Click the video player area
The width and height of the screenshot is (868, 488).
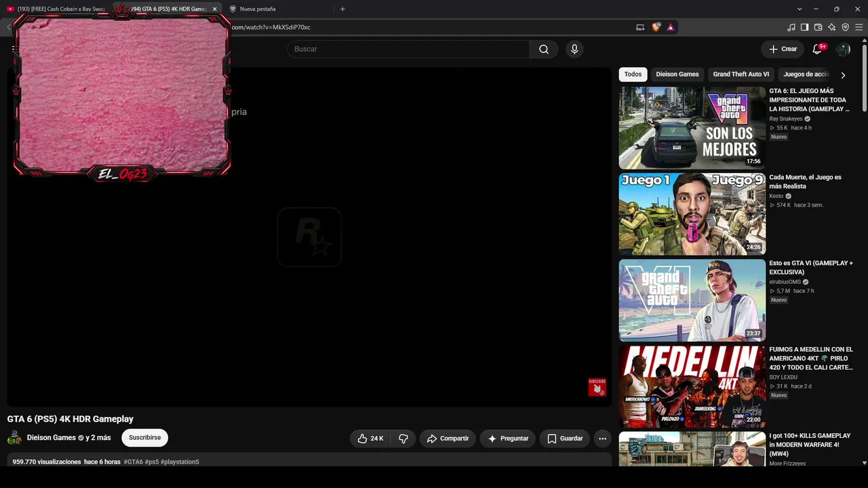pos(309,237)
